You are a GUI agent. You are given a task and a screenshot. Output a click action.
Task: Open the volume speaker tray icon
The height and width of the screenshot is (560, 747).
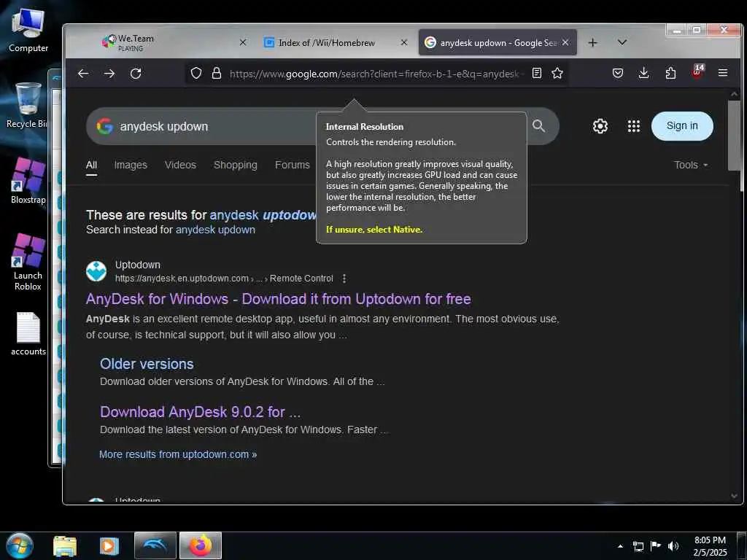[x=673, y=546]
